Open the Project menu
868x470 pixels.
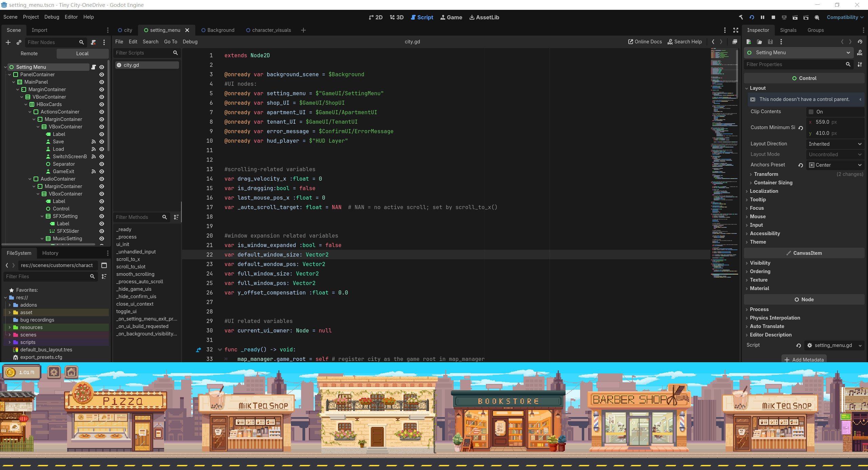pyautogui.click(x=31, y=17)
